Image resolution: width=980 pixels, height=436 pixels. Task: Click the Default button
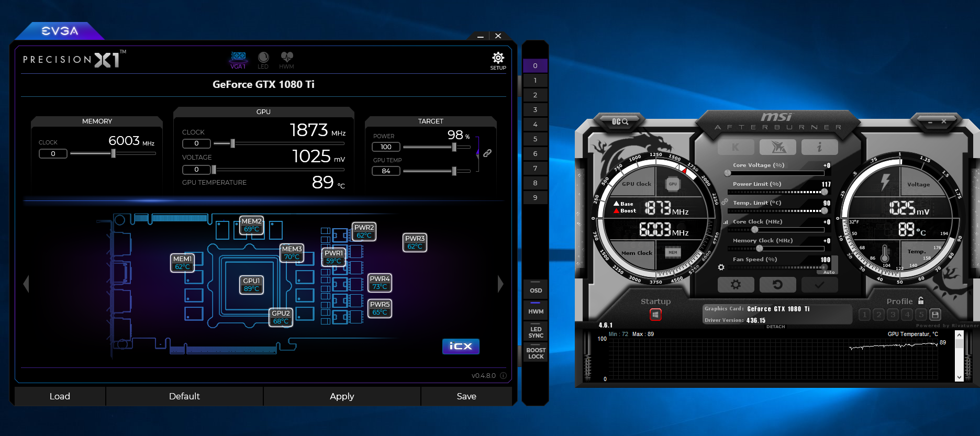click(x=184, y=396)
